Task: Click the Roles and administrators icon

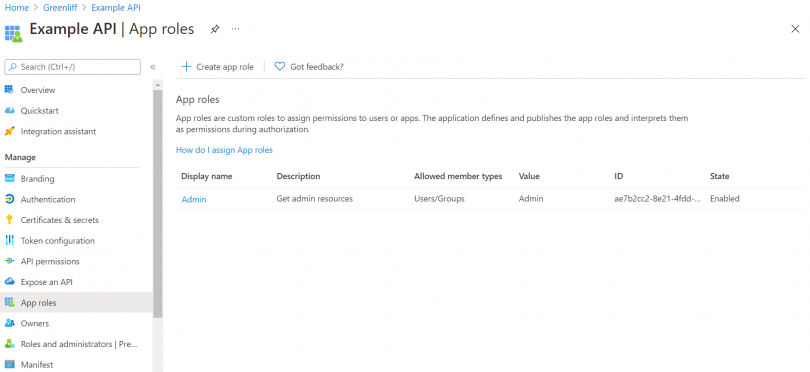Action: click(9, 344)
